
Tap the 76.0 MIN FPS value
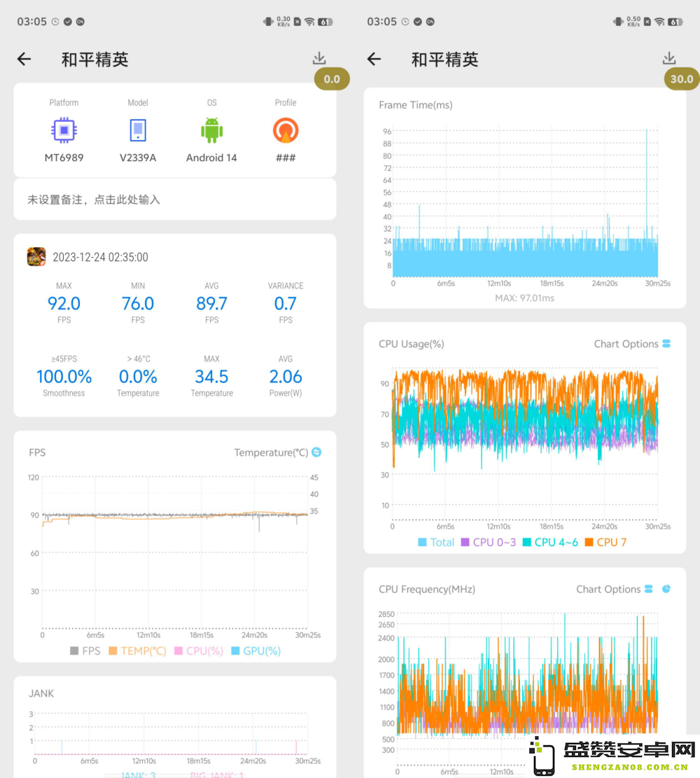(x=138, y=303)
